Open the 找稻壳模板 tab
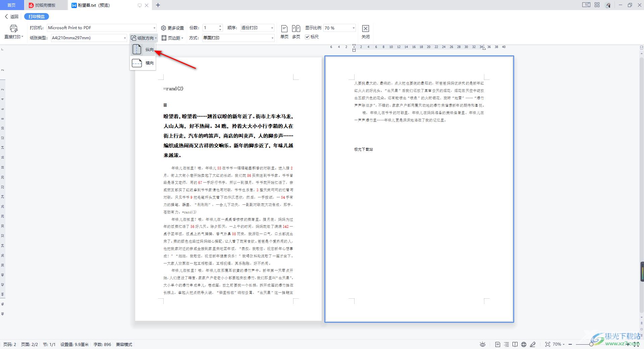Viewport: 644px width, 349px height. click(x=46, y=5)
